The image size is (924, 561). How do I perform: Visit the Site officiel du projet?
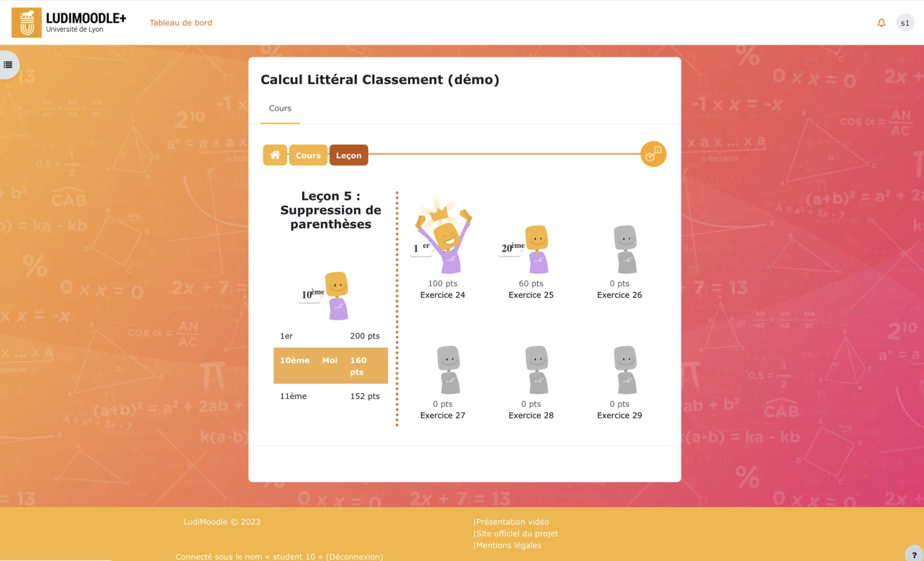[x=517, y=533]
